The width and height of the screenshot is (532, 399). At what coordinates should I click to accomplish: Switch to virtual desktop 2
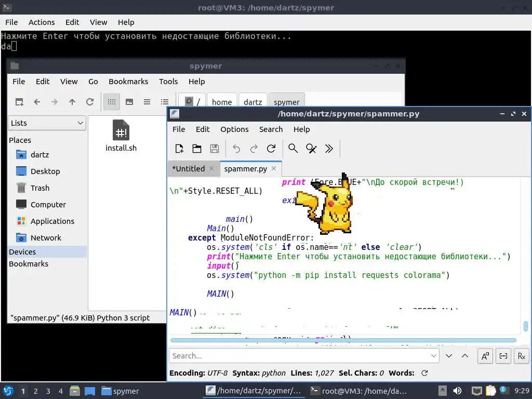[36, 391]
